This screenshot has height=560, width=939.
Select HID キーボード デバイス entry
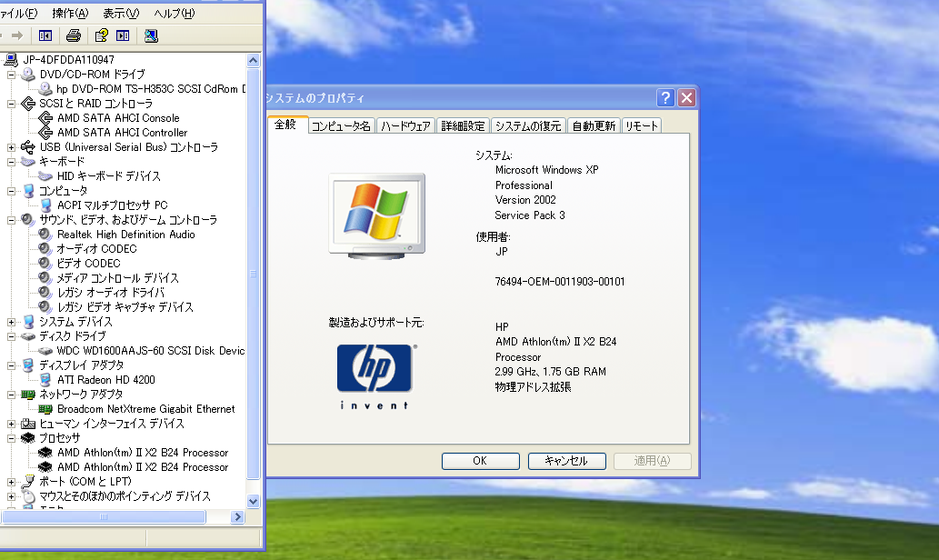pos(109,176)
